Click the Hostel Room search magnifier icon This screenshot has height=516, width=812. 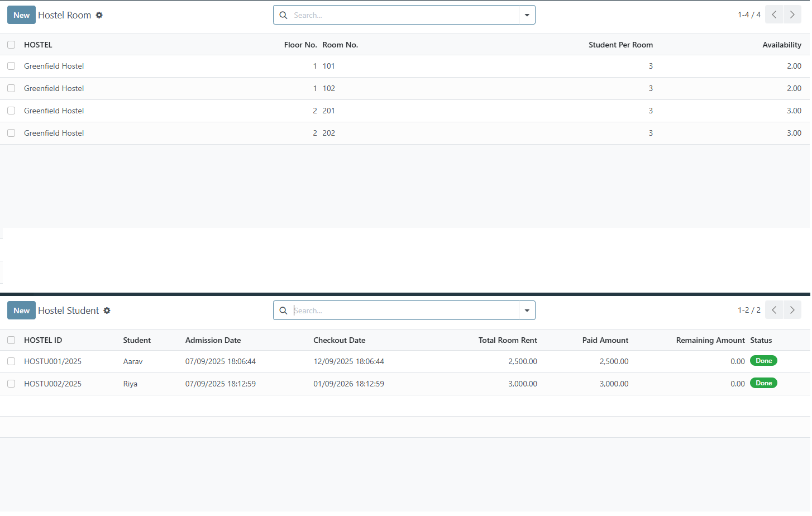click(283, 15)
